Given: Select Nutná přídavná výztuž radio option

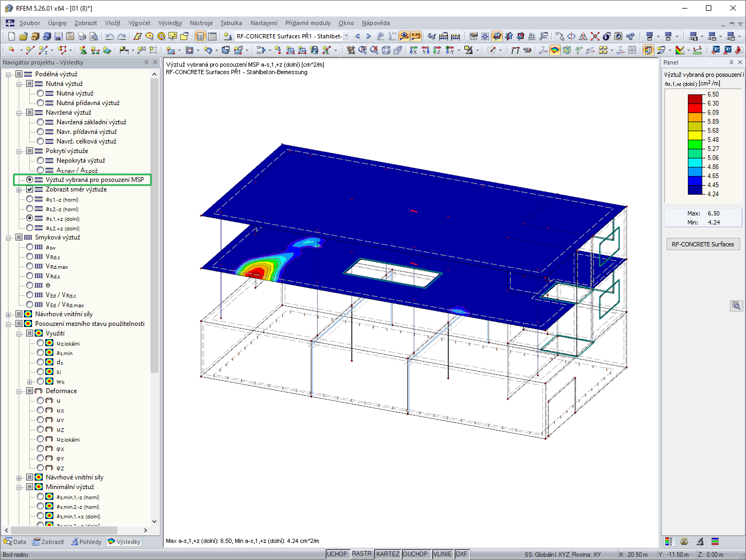Looking at the screenshot, I should click(x=40, y=103).
